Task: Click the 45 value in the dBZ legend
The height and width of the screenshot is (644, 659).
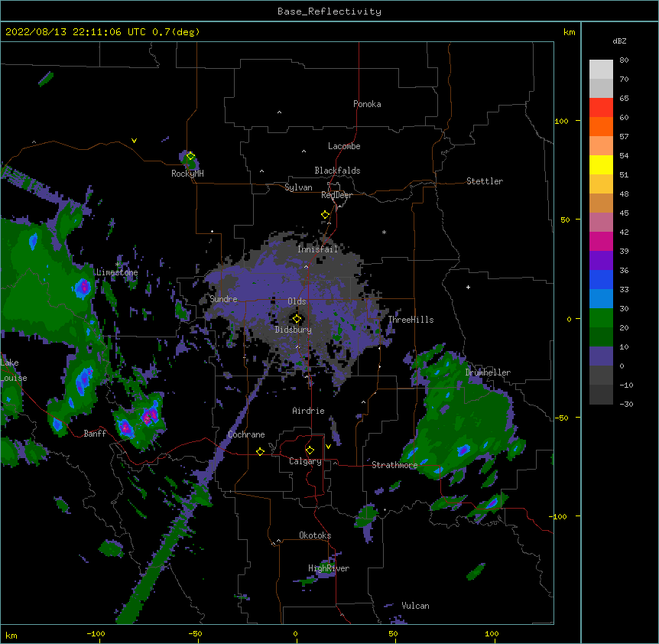Action: 624,213
